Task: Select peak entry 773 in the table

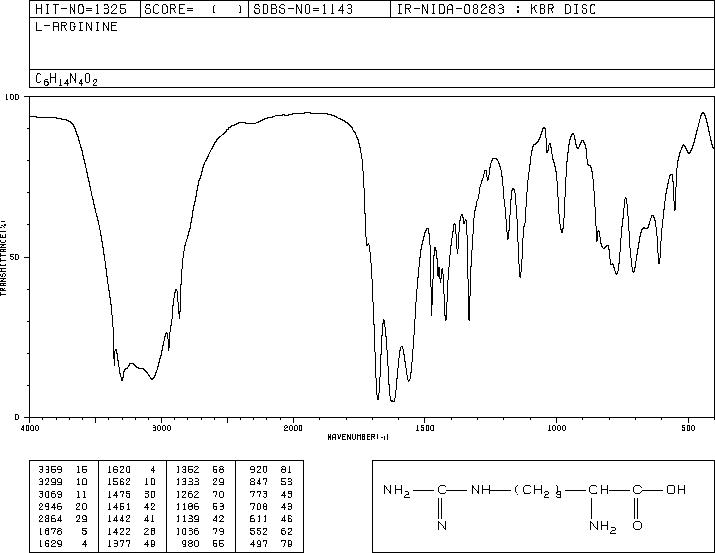Action: [271, 494]
